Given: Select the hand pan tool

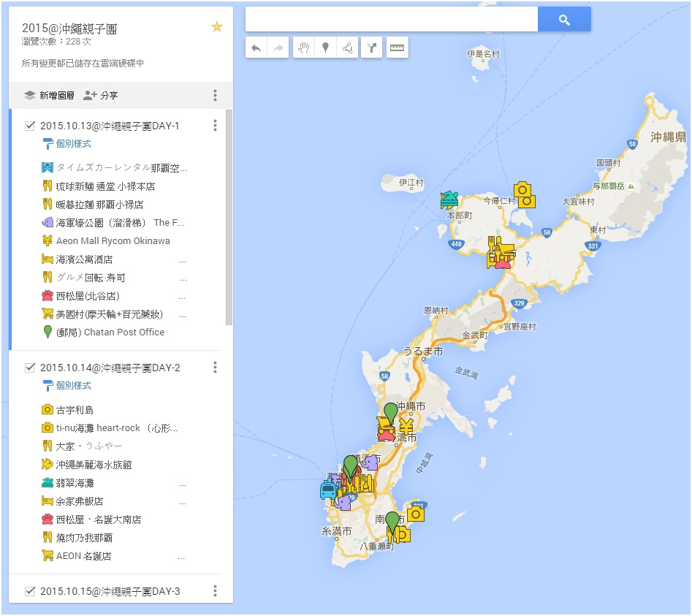Looking at the screenshot, I should pos(304,47).
